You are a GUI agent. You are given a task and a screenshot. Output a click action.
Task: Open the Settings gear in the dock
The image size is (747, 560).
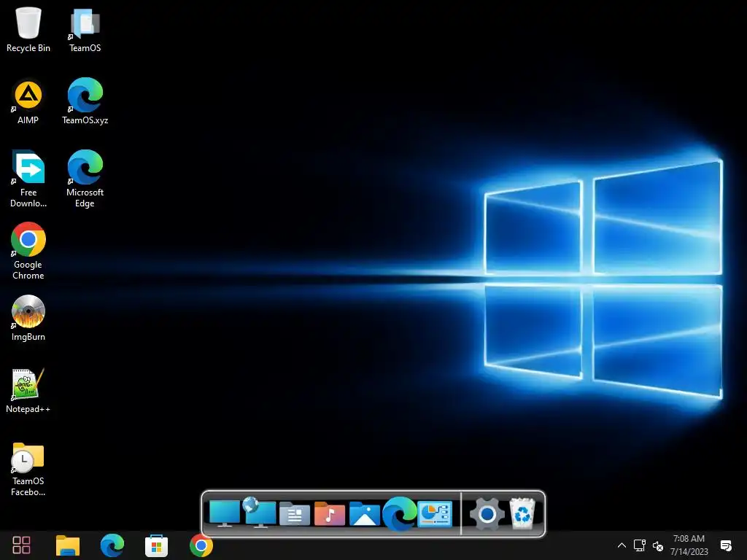tap(487, 514)
